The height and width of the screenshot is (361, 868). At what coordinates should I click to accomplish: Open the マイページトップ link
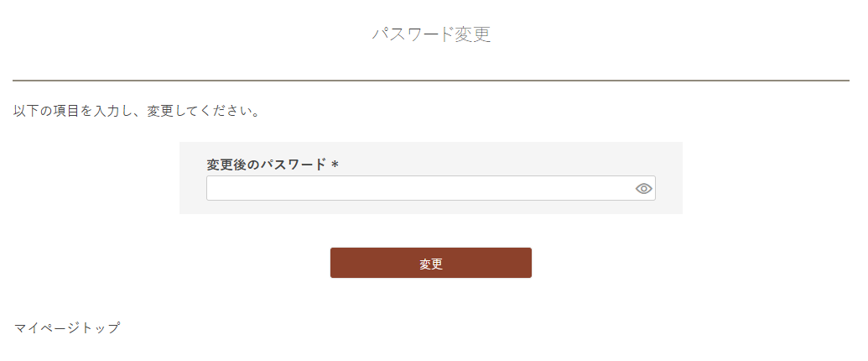coord(67,328)
